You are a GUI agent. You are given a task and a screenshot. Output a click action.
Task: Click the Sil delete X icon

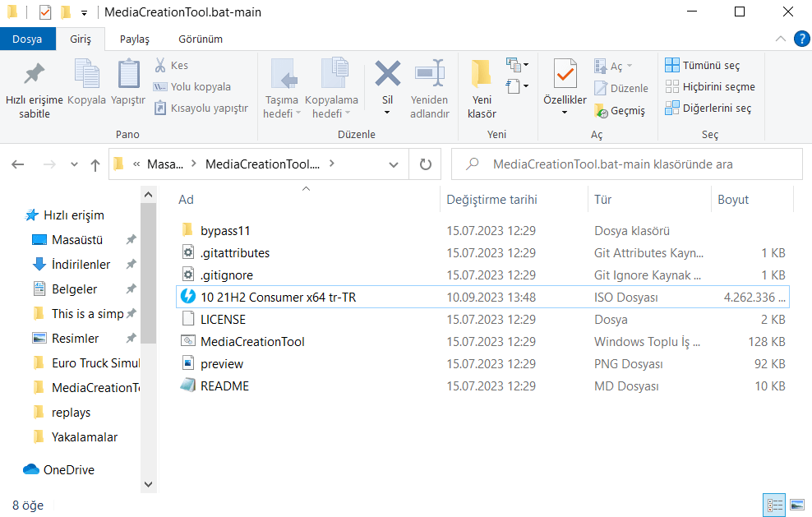387,73
